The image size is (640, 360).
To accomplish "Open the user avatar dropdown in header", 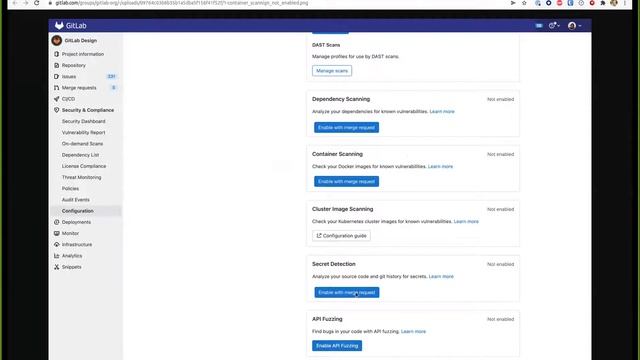I will pos(574,26).
